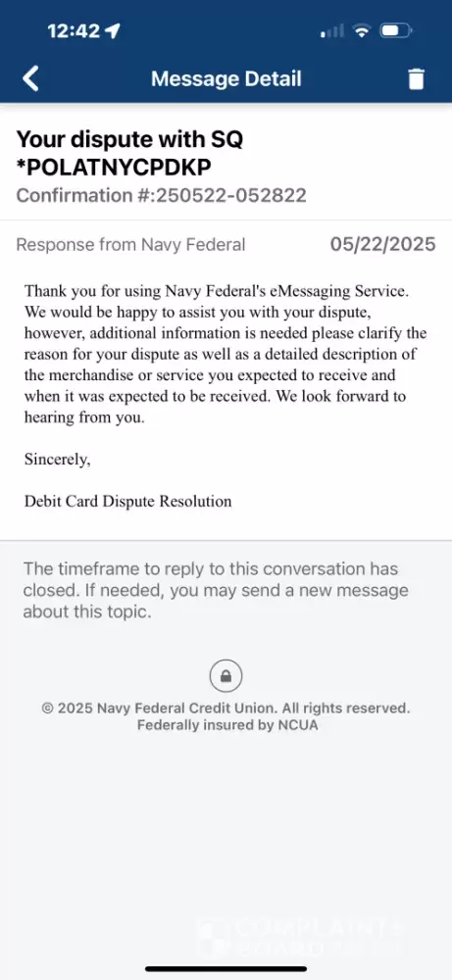The width and height of the screenshot is (452, 980).
Task: Tap the 05/22/2025 message date
Action: click(x=382, y=244)
